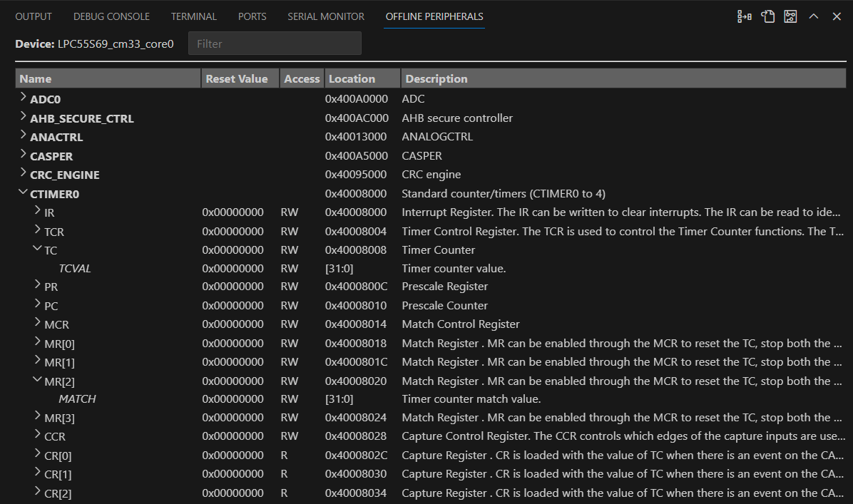Switch to the Serial Monitor tab

tap(326, 16)
